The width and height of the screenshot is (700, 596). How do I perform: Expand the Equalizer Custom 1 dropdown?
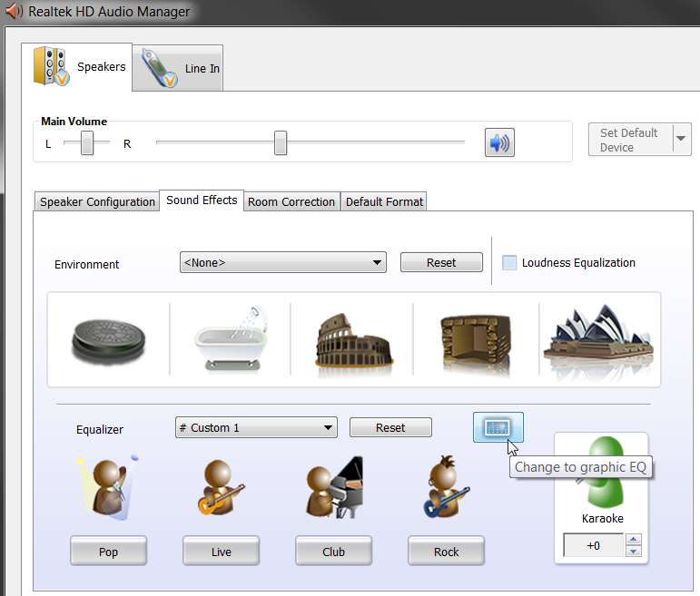click(x=256, y=427)
